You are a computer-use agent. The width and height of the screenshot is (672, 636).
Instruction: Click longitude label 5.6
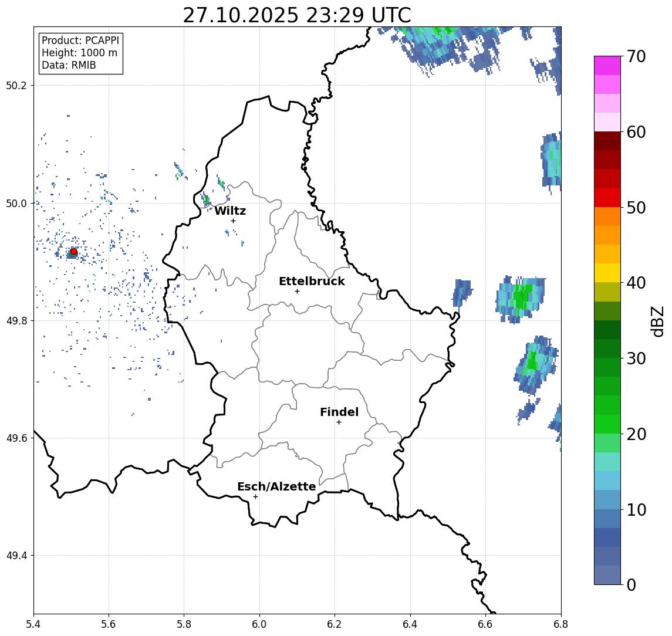[x=109, y=624]
